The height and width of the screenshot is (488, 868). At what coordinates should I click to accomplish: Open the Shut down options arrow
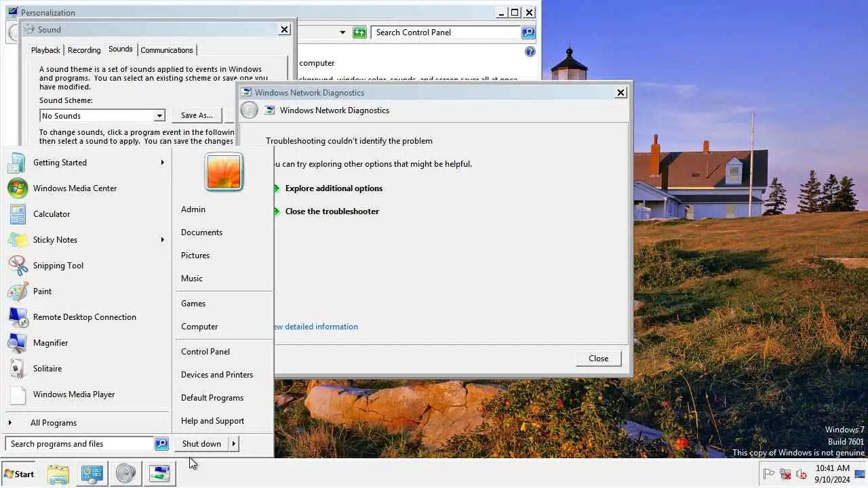click(x=233, y=444)
